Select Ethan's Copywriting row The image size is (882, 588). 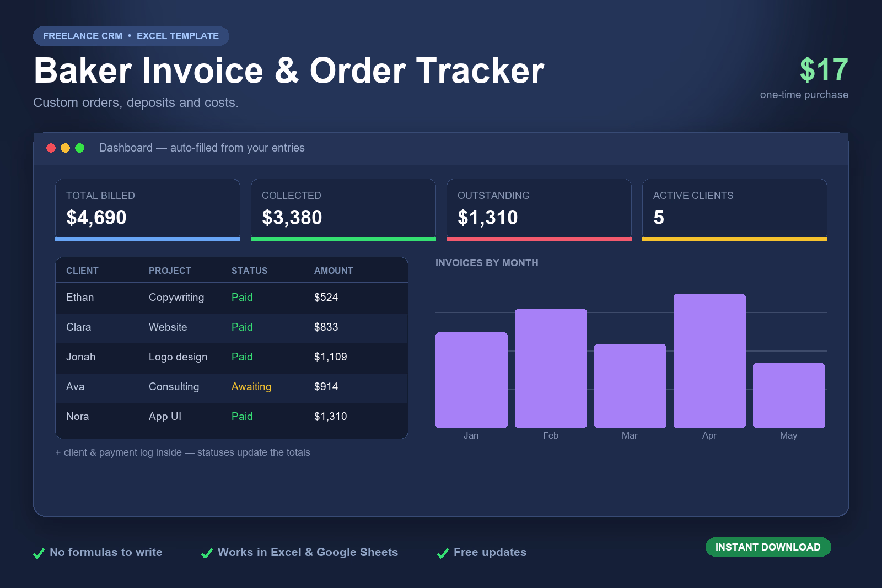pos(232,298)
